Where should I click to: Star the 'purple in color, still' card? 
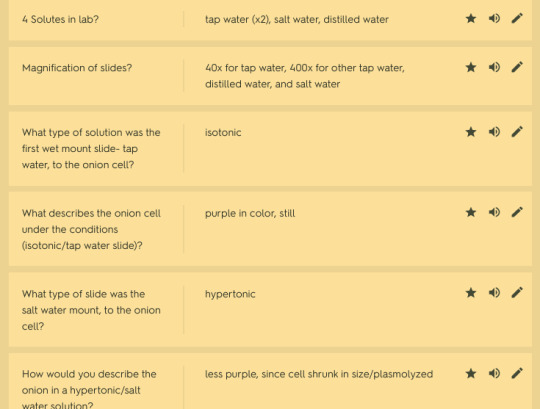point(471,212)
